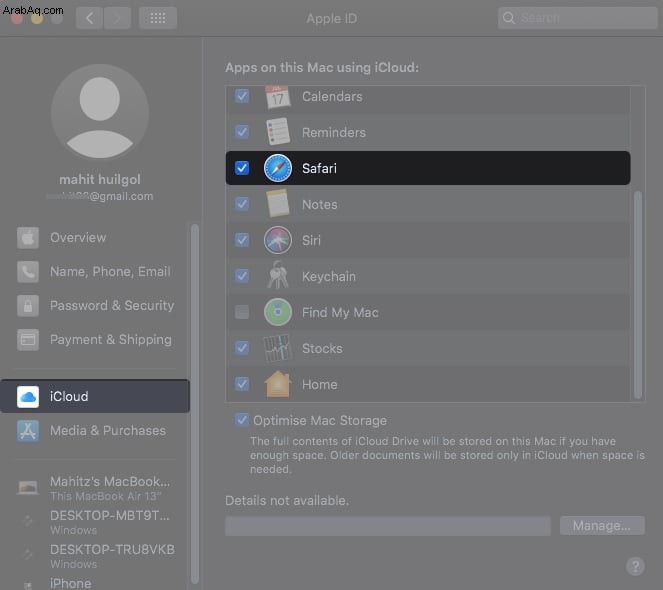This screenshot has width=663, height=590.
Task: Select the DESKTOP-MBT9T Windows device
Action: click(x=95, y=521)
